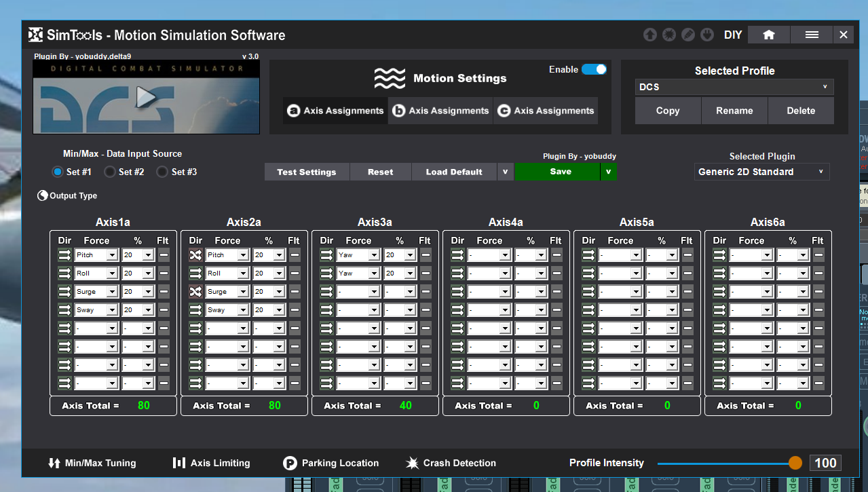This screenshot has width=868, height=492.
Task: Open Min/Max Tuning settings
Action: tap(92, 463)
